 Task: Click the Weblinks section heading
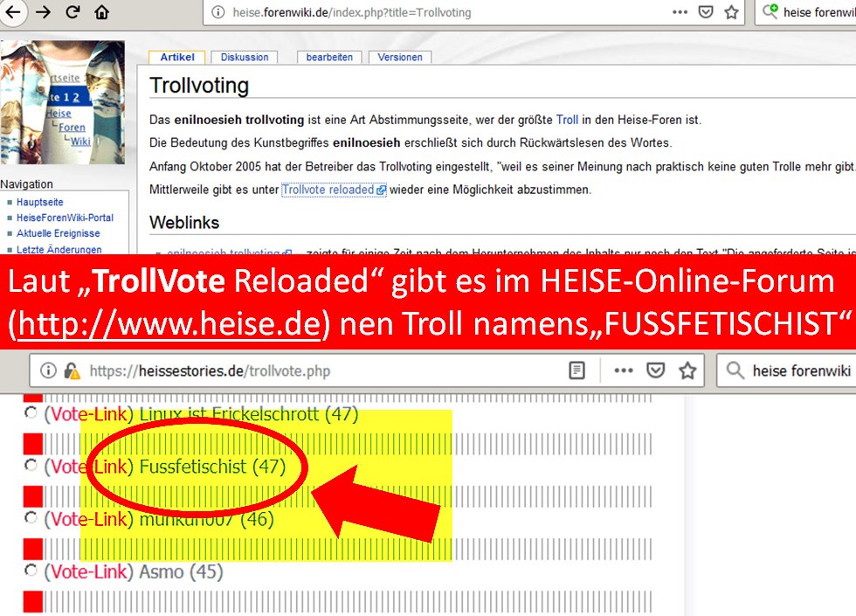point(184,223)
